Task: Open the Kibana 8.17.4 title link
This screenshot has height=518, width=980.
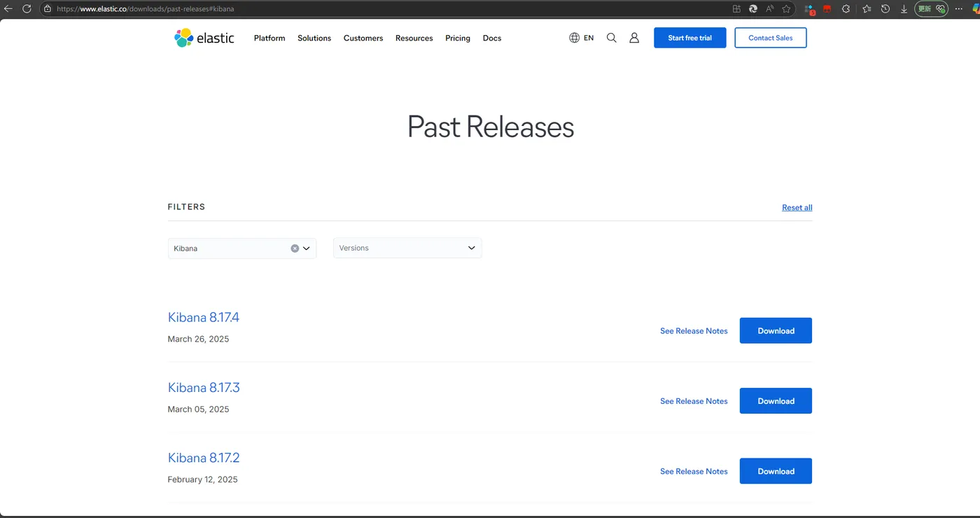Action: click(x=204, y=317)
